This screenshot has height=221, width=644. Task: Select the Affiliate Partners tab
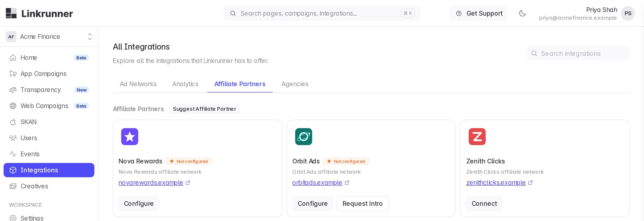240,84
